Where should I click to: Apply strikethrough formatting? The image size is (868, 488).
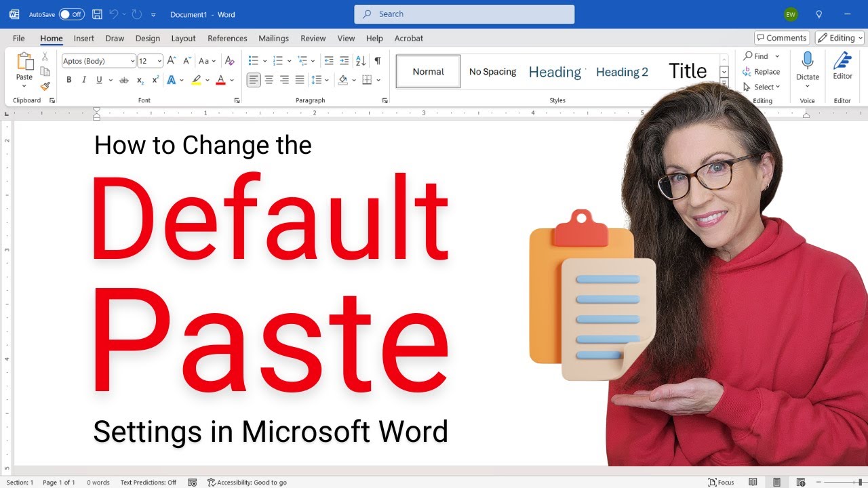[123, 80]
